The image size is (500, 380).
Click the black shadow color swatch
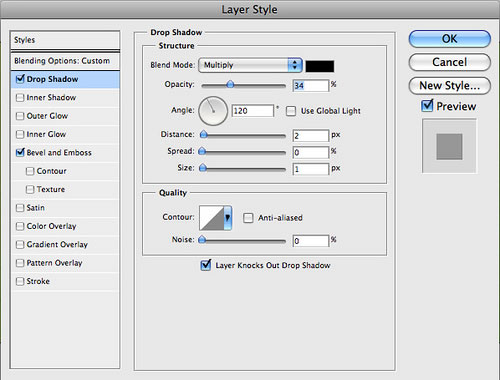pos(320,66)
